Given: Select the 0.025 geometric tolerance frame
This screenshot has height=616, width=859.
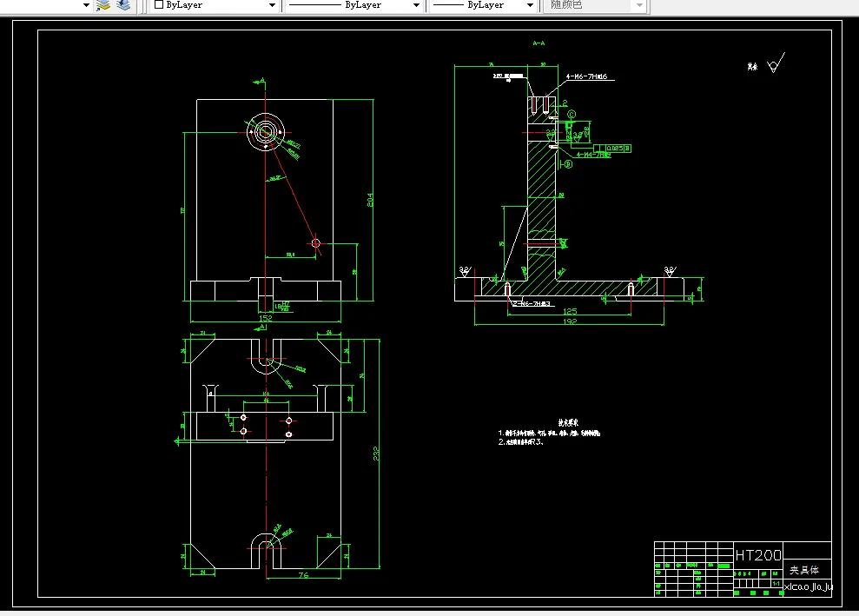Looking at the screenshot, I should tap(612, 149).
